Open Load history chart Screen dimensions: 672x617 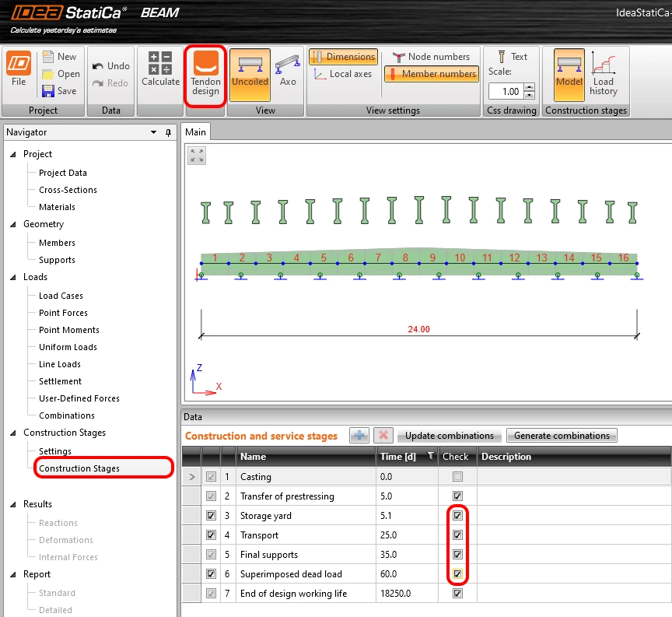[604, 73]
